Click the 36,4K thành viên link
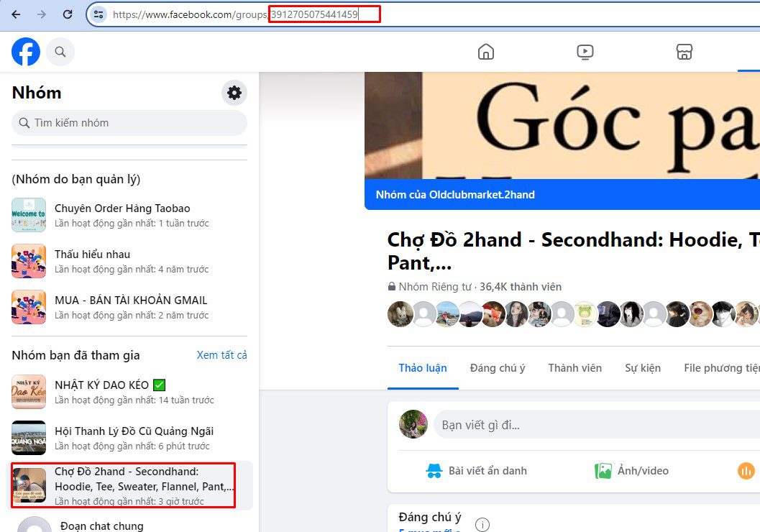 521,287
